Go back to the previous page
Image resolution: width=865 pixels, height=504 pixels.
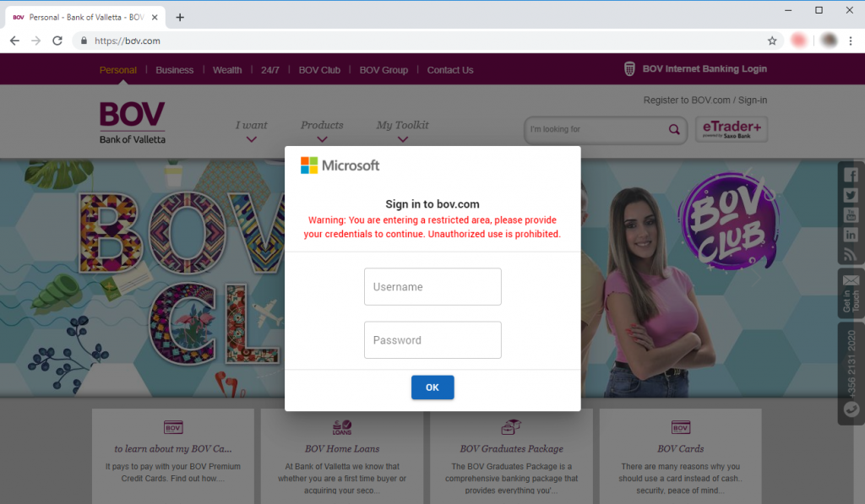[15, 41]
